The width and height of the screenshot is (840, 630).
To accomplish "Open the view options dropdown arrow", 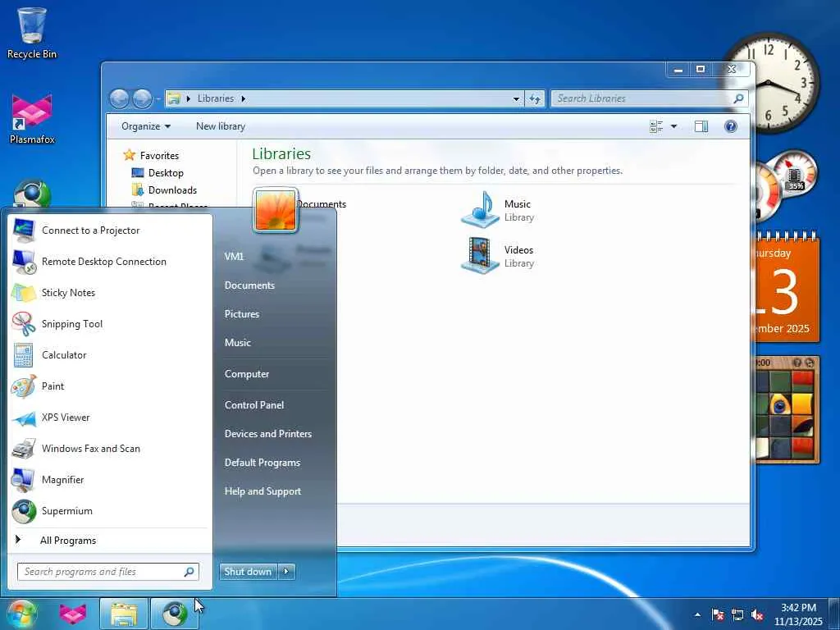I will 674,126.
